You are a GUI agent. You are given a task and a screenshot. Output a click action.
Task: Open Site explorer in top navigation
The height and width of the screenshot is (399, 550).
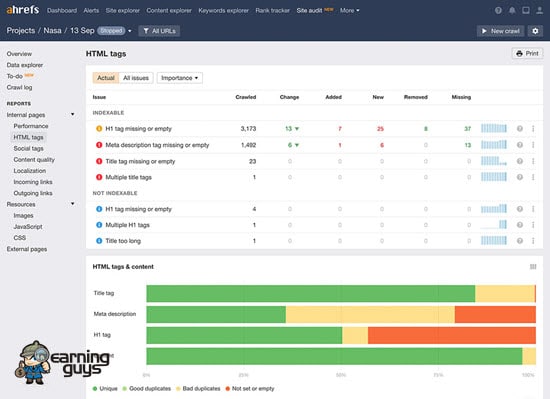(x=122, y=11)
